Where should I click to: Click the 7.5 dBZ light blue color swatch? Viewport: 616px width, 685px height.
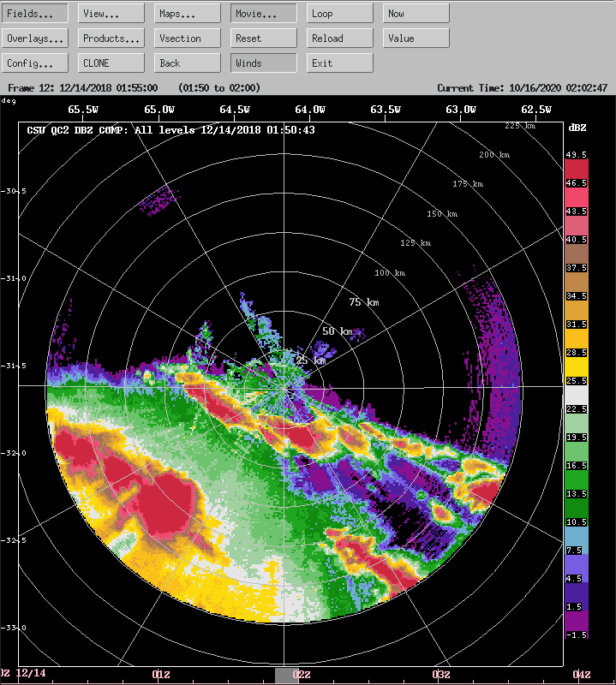click(x=577, y=540)
